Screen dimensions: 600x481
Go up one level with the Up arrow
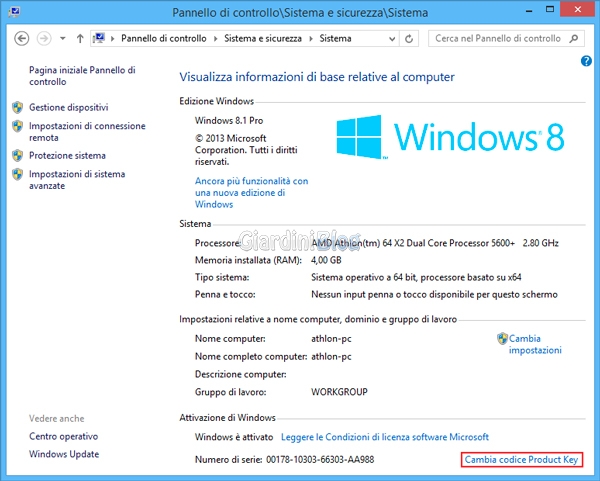click(80, 39)
